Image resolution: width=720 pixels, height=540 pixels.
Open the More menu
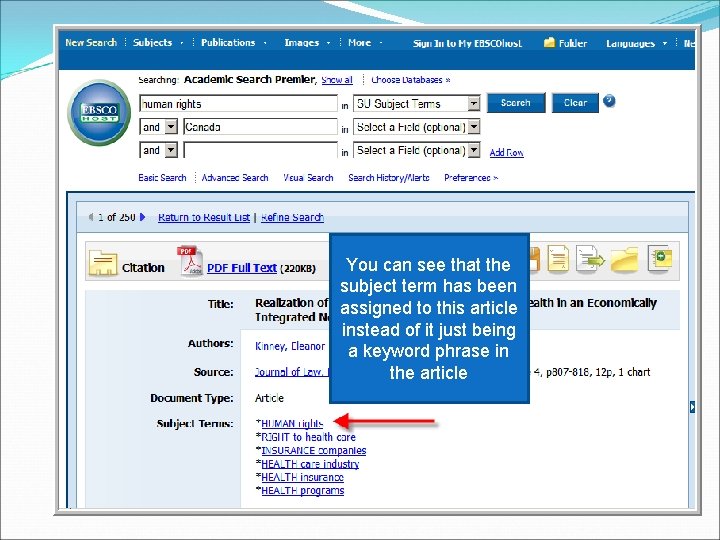coord(359,43)
